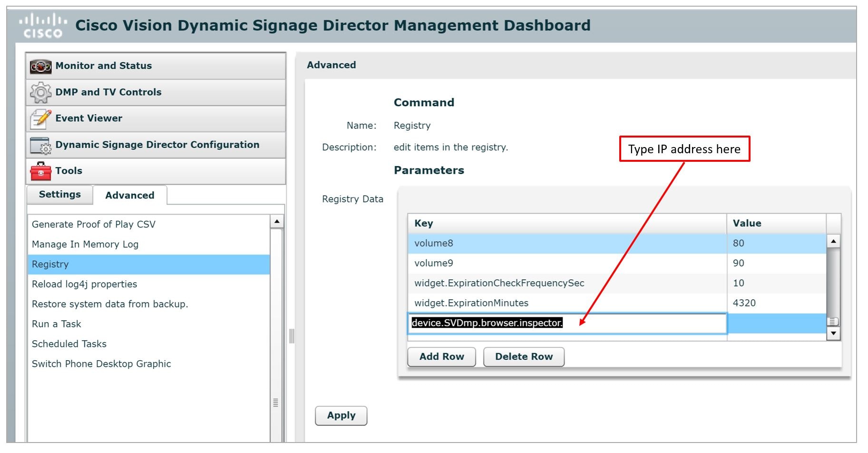
Task: Open the Tools panel
Action: 156,171
